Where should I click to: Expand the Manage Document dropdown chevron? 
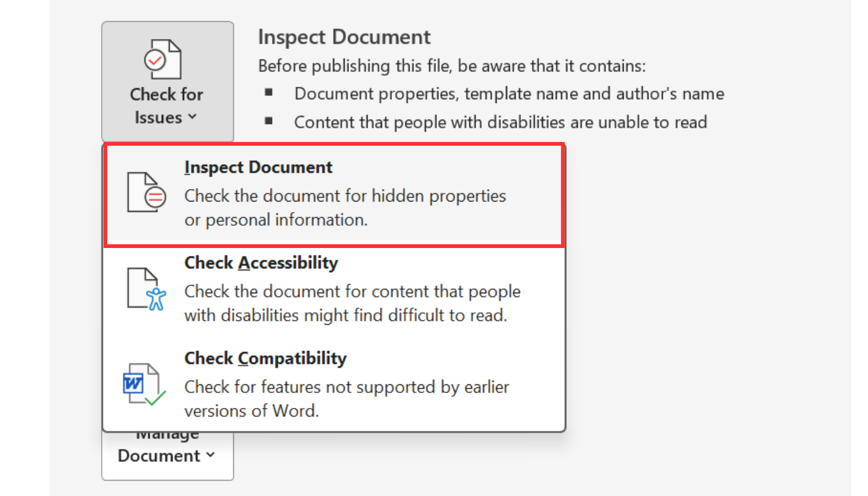(210, 455)
